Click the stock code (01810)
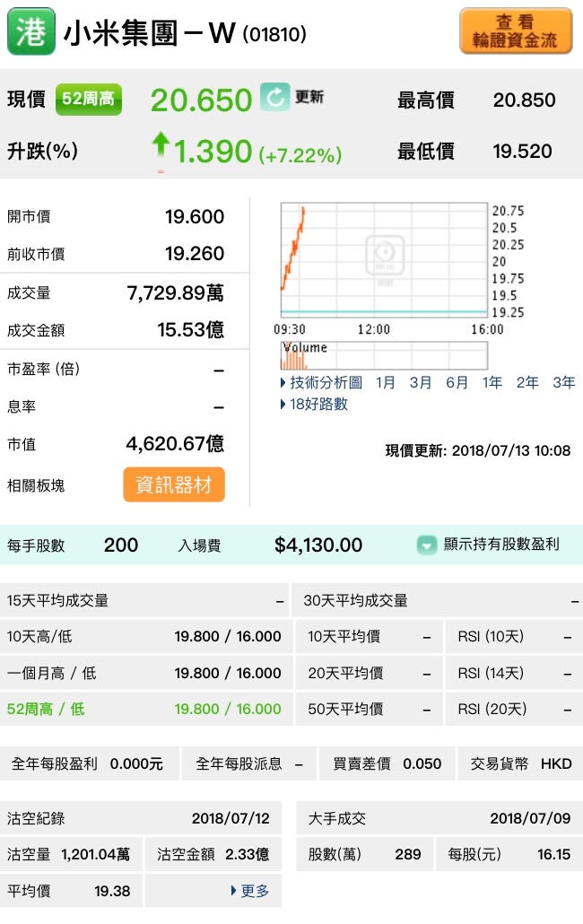 click(274, 34)
